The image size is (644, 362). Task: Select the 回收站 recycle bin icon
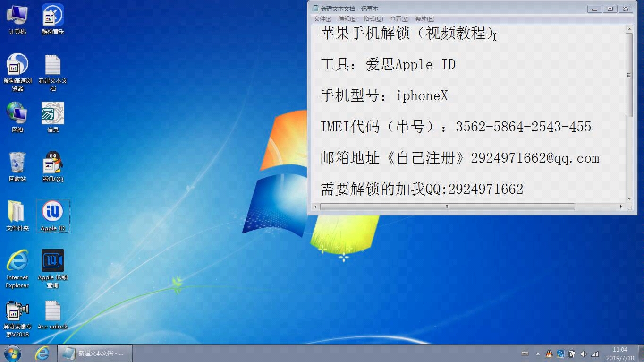(17, 167)
